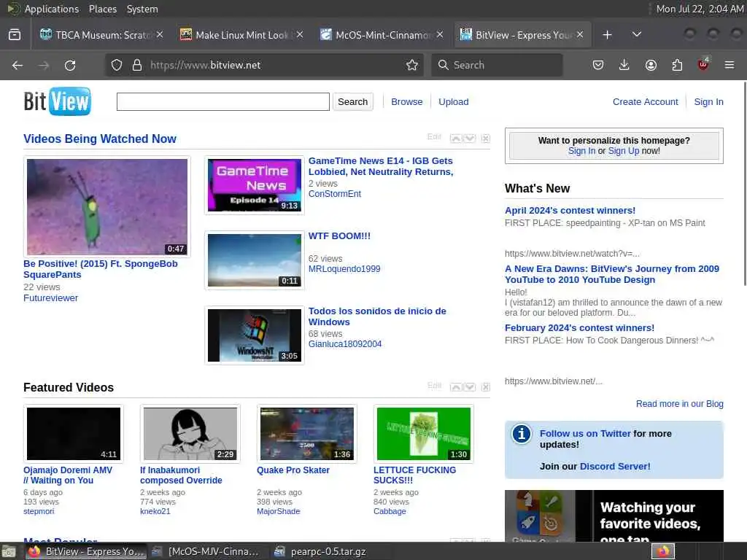Click the Create Account link

pos(645,101)
